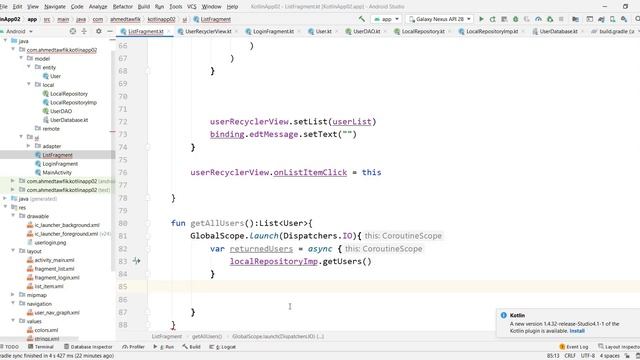Expand the mipmap folder
The height and width of the screenshot is (360, 640).
click(13, 295)
